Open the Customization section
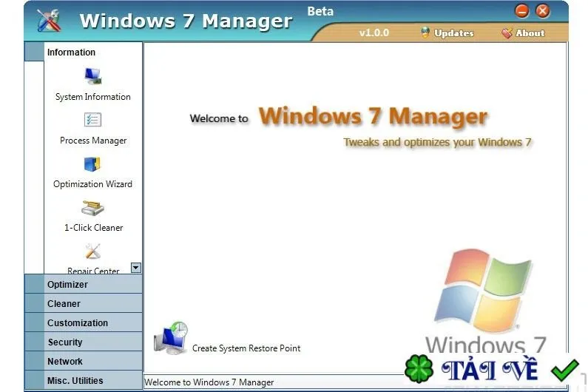588x392 pixels. pos(84,322)
